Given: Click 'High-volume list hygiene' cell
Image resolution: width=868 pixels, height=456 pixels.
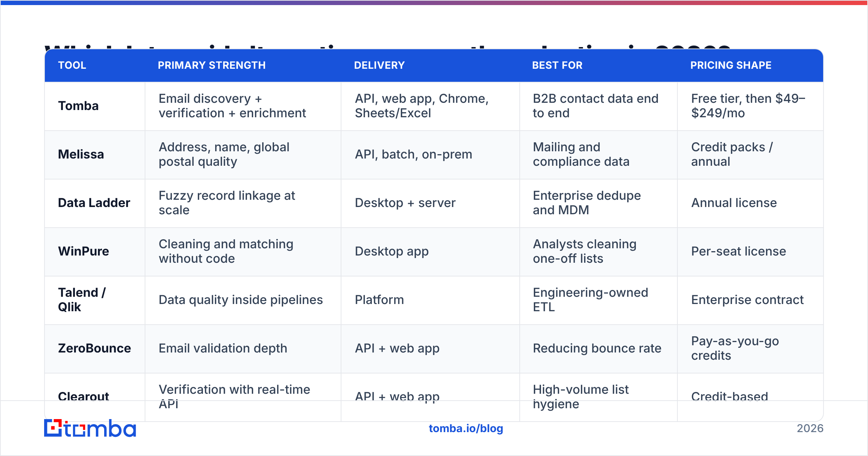Looking at the screenshot, I should pos(599,397).
